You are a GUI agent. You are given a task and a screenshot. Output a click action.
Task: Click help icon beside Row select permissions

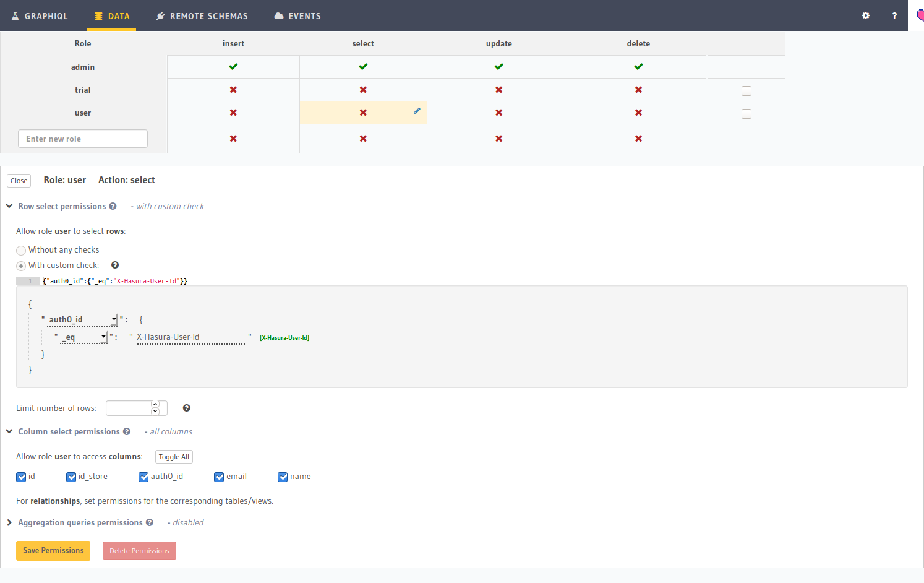click(x=113, y=206)
